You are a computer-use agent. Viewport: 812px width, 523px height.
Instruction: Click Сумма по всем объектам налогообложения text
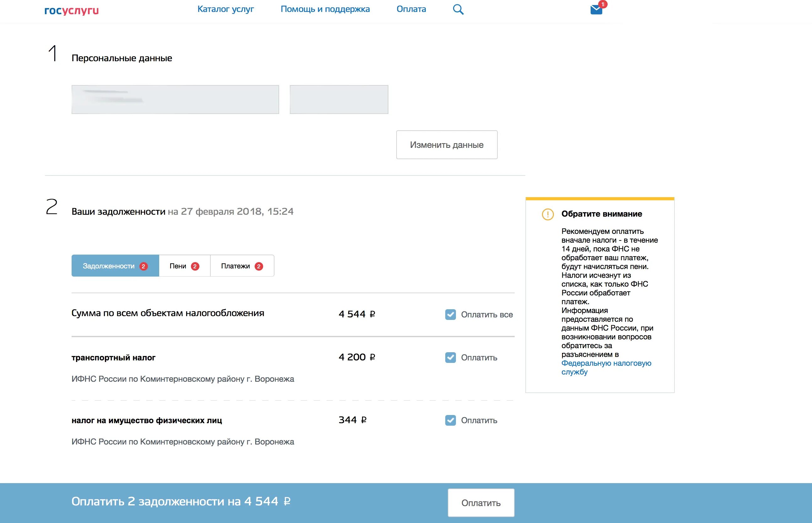point(168,313)
